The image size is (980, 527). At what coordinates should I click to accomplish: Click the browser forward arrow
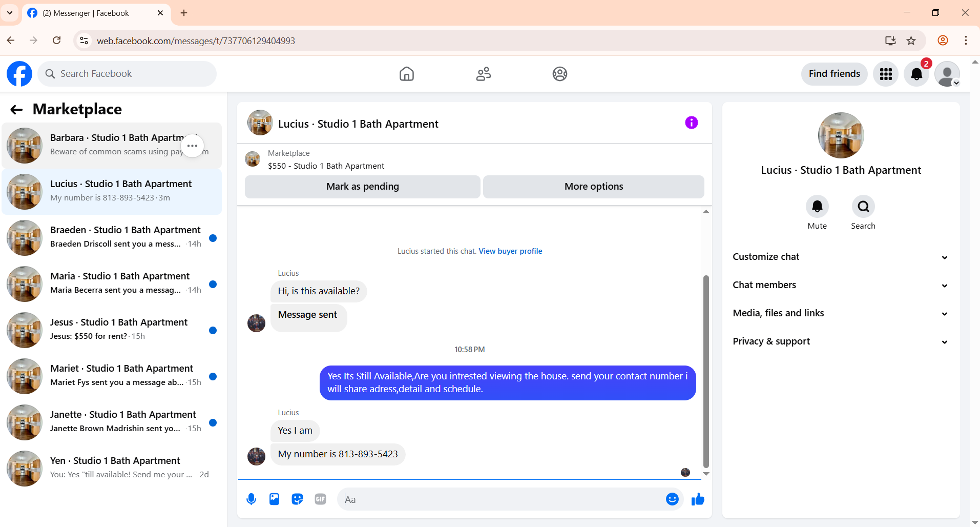33,40
